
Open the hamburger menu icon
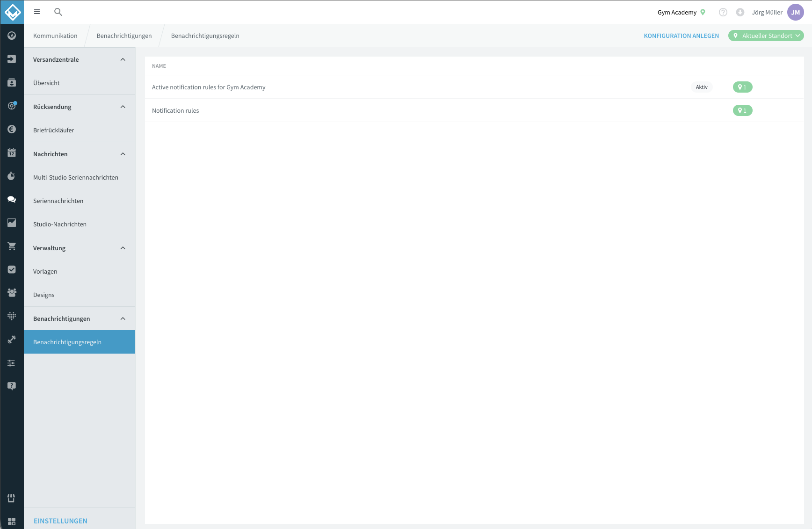37,12
